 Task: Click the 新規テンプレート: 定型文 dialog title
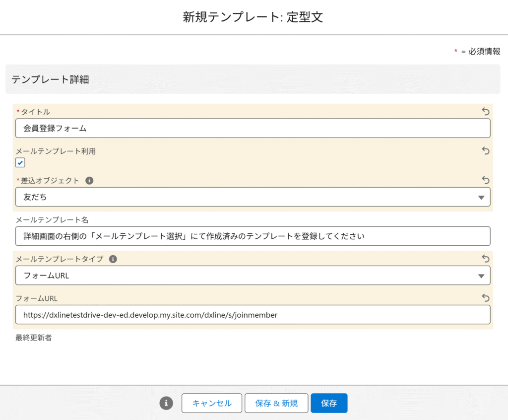click(x=253, y=17)
